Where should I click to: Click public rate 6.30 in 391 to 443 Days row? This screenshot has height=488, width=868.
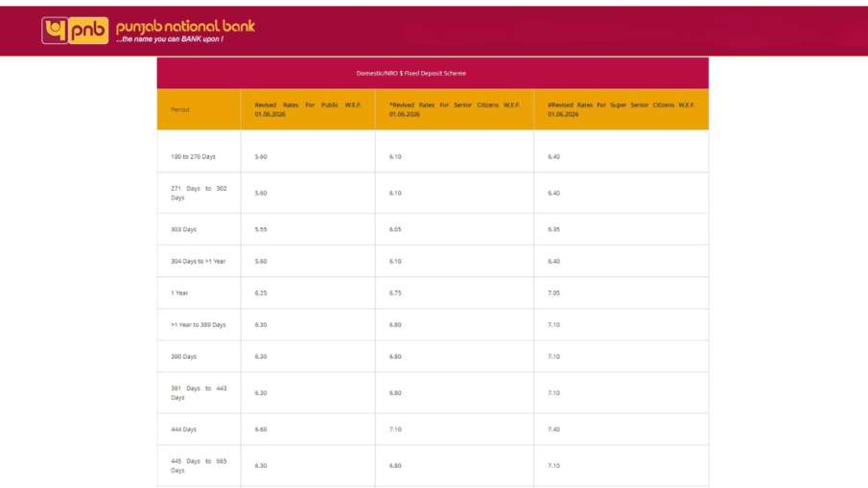tap(261, 393)
